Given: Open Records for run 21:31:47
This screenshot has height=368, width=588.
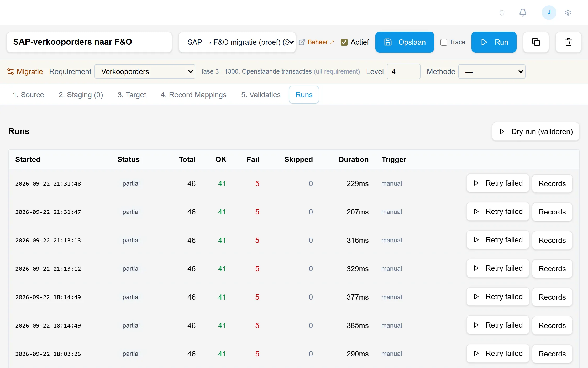Looking at the screenshot, I should pos(552,212).
